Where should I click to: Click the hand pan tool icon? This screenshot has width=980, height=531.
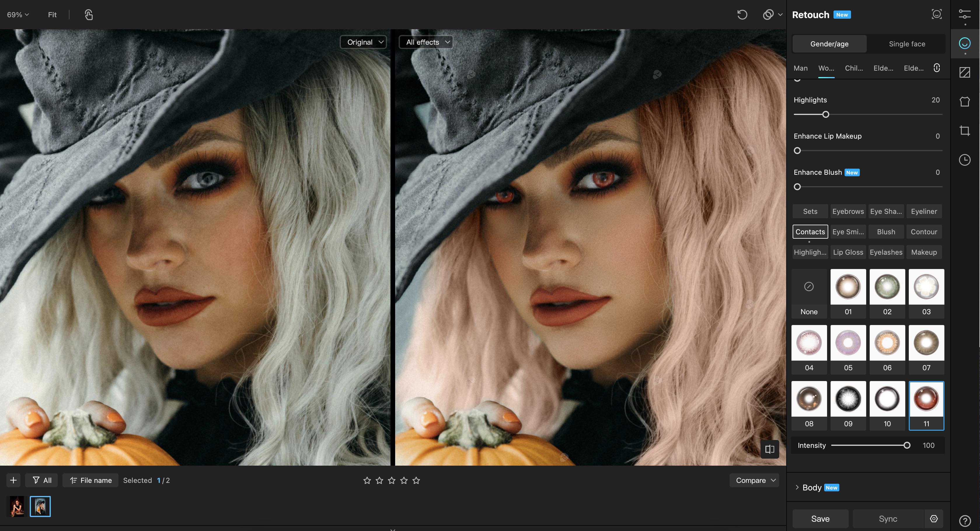(89, 15)
